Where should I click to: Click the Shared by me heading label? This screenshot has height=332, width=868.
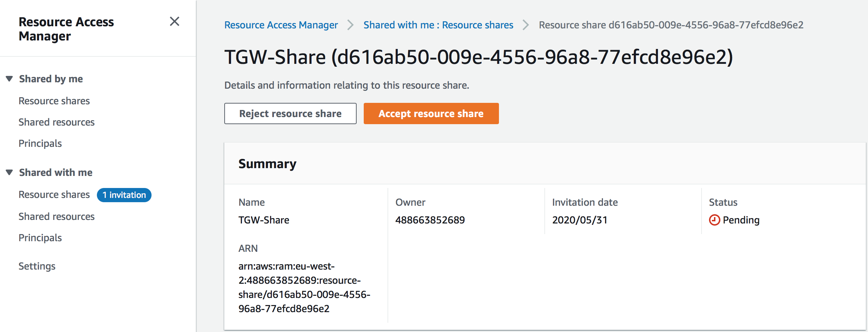click(51, 79)
